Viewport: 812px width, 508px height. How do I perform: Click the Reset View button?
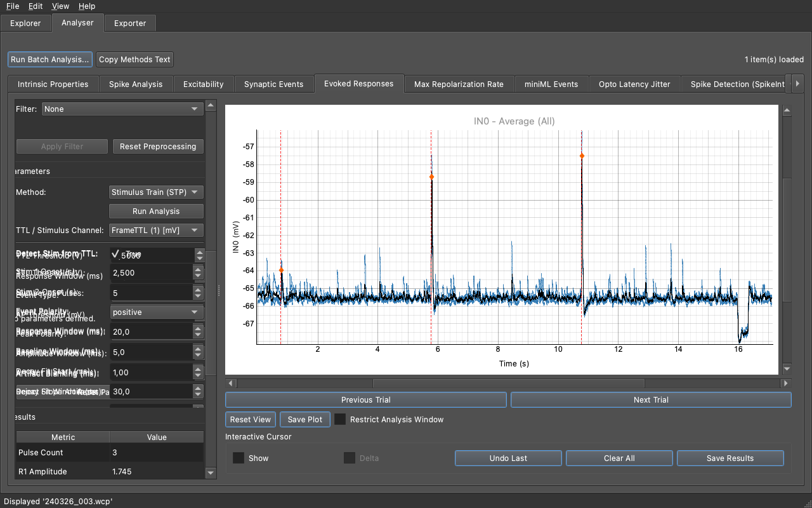pos(251,420)
